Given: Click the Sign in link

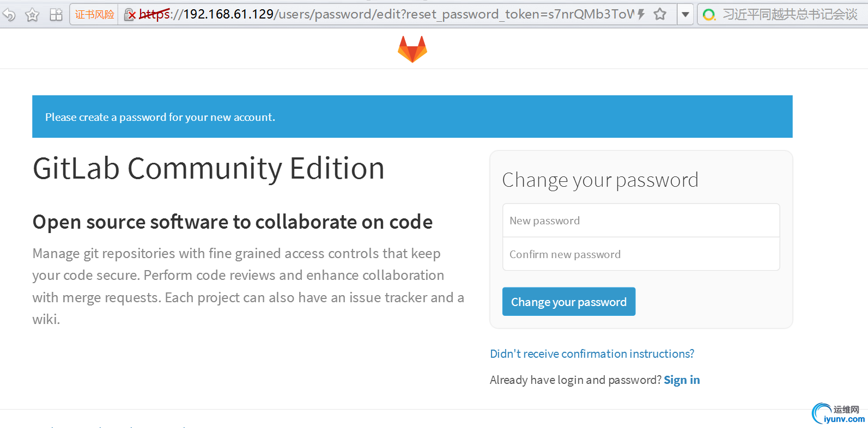Looking at the screenshot, I should 682,380.
